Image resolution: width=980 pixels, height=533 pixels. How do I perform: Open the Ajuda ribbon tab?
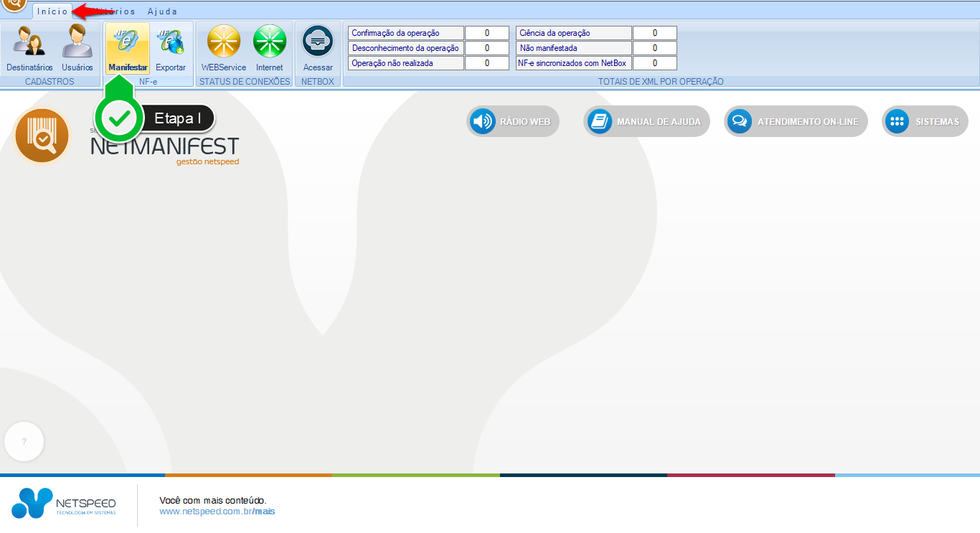[162, 11]
